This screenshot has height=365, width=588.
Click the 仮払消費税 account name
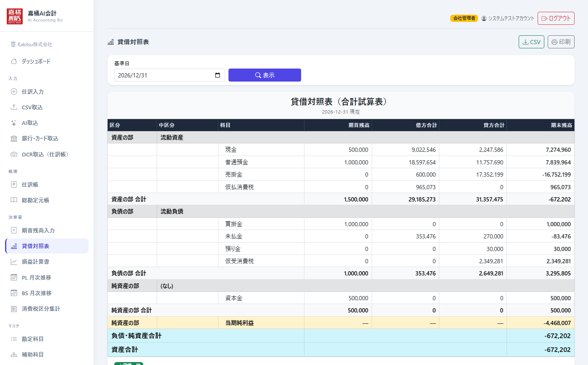239,187
